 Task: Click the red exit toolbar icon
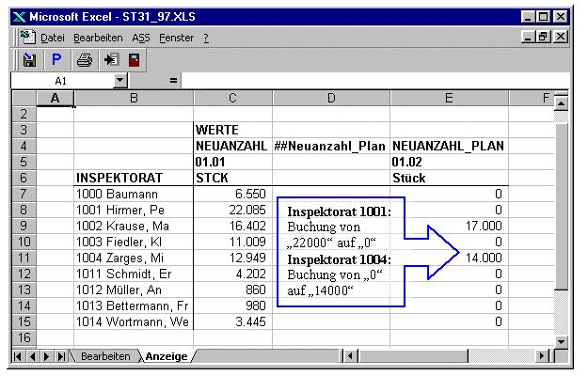(134, 59)
